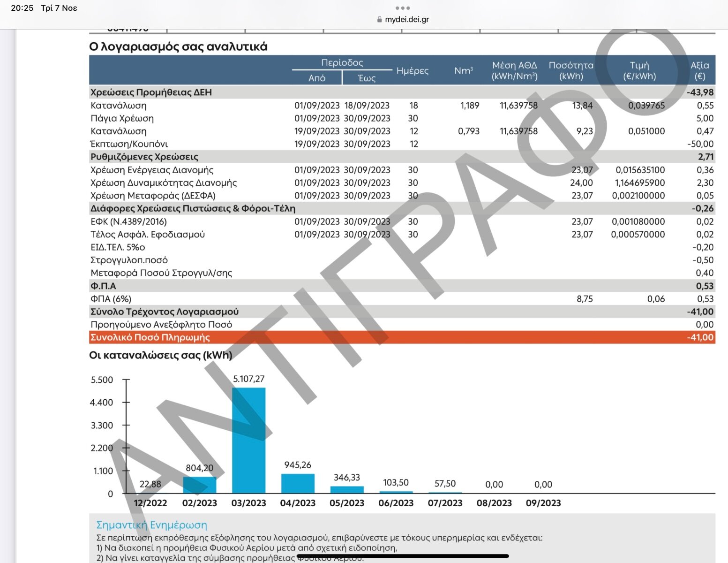Select heading 'Οι καταναλώσεις σας (kWh)'
728x563 pixels.
pyautogui.click(x=161, y=355)
